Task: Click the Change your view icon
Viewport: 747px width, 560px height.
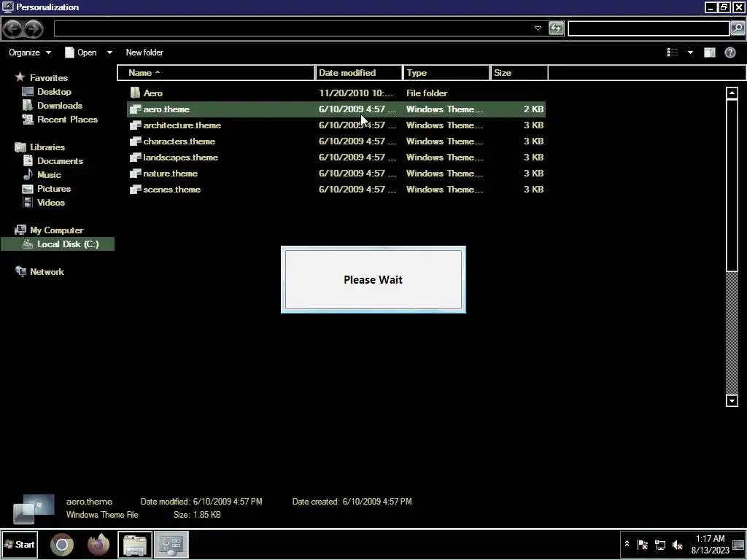Action: (x=673, y=52)
